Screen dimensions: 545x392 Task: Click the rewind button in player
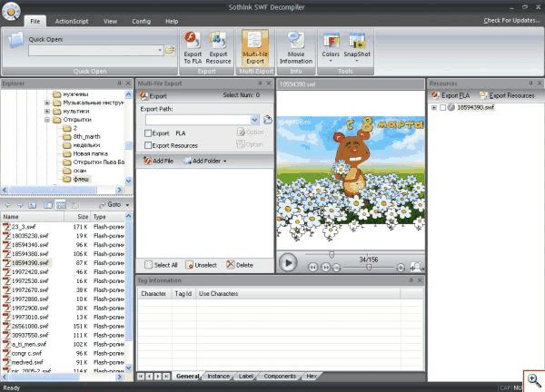(312, 268)
